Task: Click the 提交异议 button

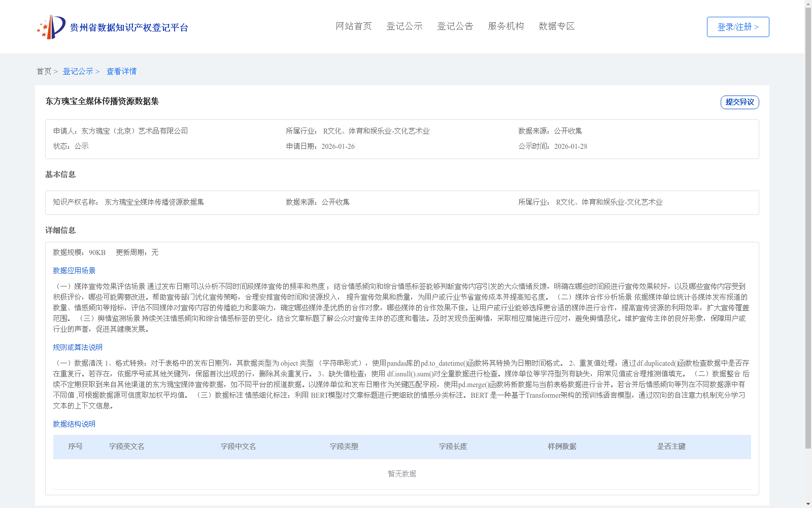Action: click(740, 102)
